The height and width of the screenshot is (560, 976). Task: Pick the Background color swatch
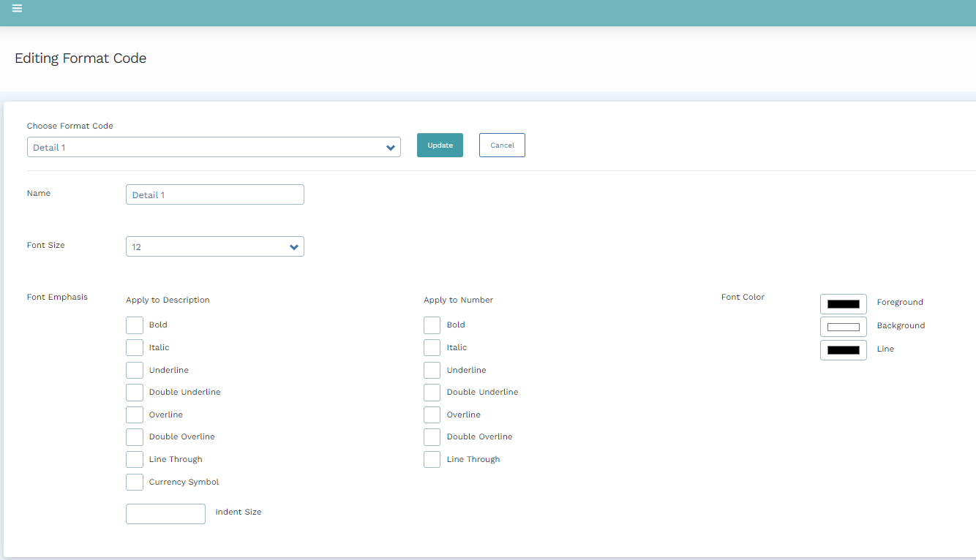[843, 326]
